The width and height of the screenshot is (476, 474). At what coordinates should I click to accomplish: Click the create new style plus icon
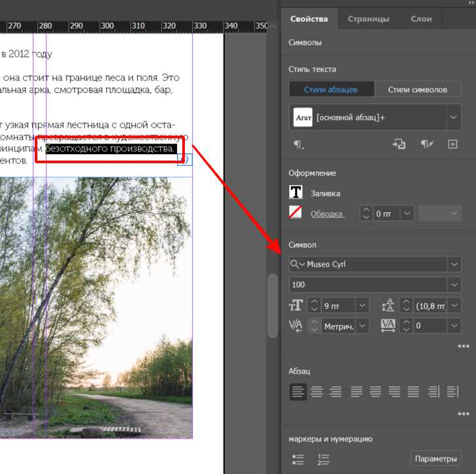coord(452,144)
